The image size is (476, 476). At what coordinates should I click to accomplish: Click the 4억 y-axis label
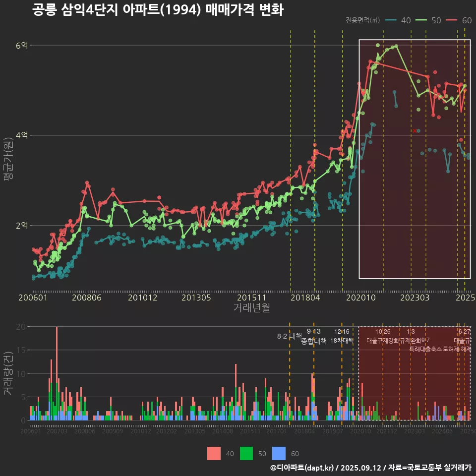[22, 135]
